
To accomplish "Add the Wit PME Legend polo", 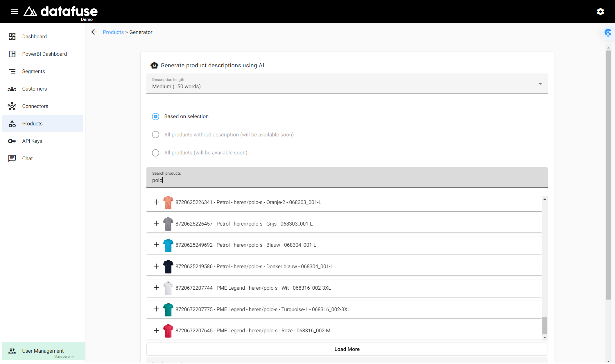I will point(157,288).
